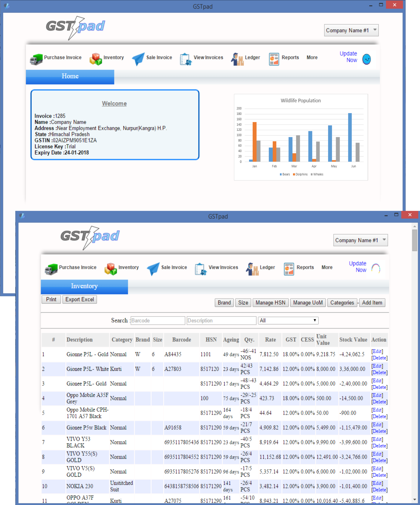Open Company Name #1 dropdown in Home window
420x505 pixels.
pyautogui.click(x=351, y=30)
